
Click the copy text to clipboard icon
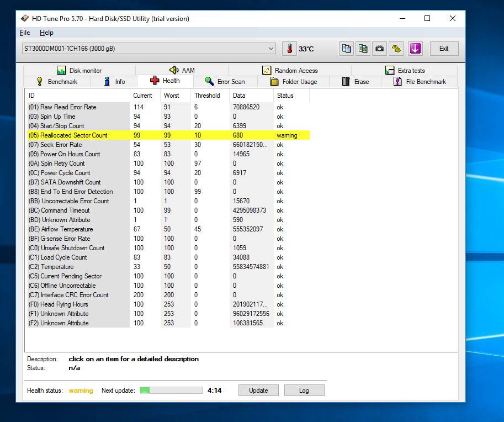pyautogui.click(x=346, y=49)
